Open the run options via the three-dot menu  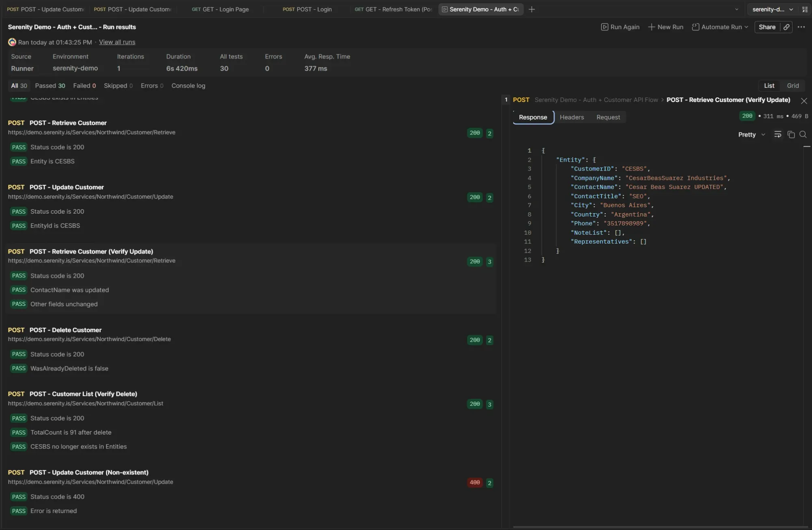pos(802,27)
